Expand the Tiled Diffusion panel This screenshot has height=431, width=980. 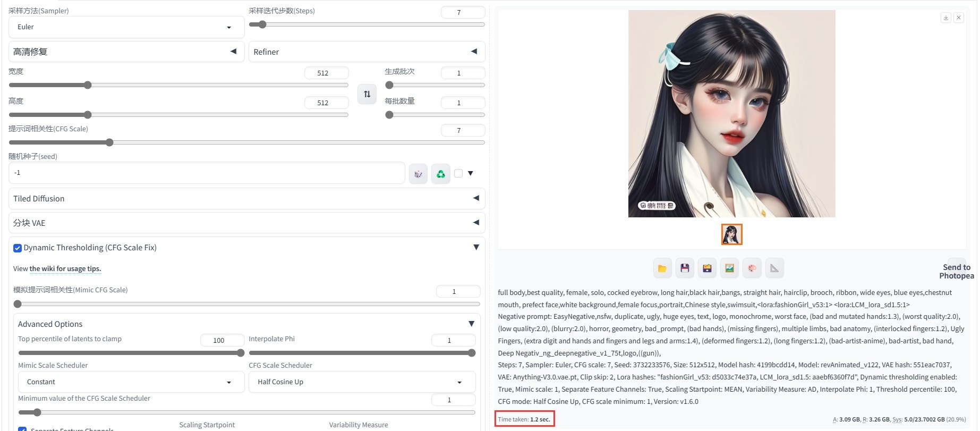tap(247, 198)
